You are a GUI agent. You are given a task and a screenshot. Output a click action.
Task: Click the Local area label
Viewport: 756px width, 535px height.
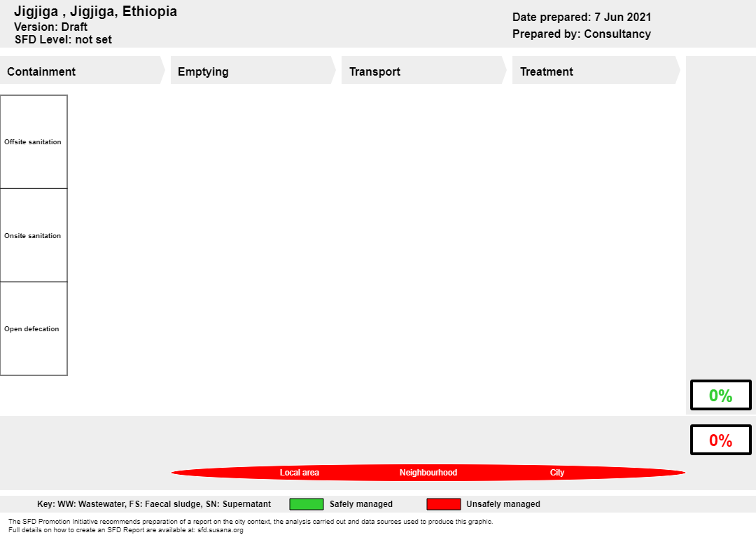(300, 473)
